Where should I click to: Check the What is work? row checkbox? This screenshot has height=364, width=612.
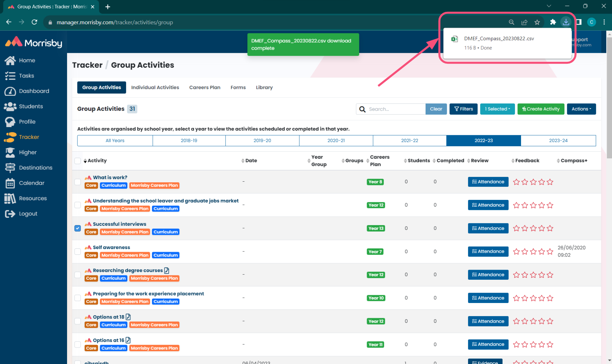point(78,182)
